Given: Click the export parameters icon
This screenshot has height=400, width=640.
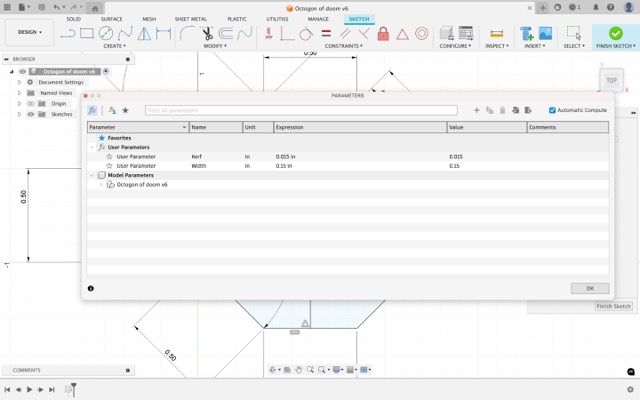Looking at the screenshot, I should coord(528,110).
